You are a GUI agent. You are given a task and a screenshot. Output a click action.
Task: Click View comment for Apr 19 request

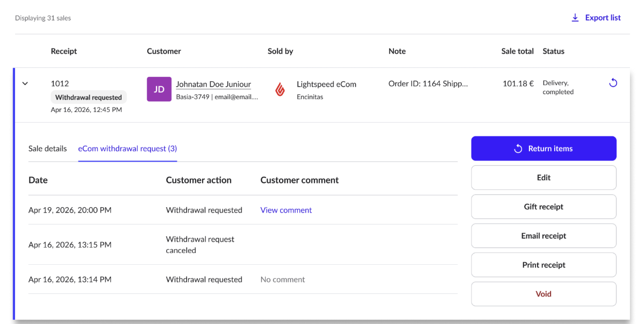point(286,210)
